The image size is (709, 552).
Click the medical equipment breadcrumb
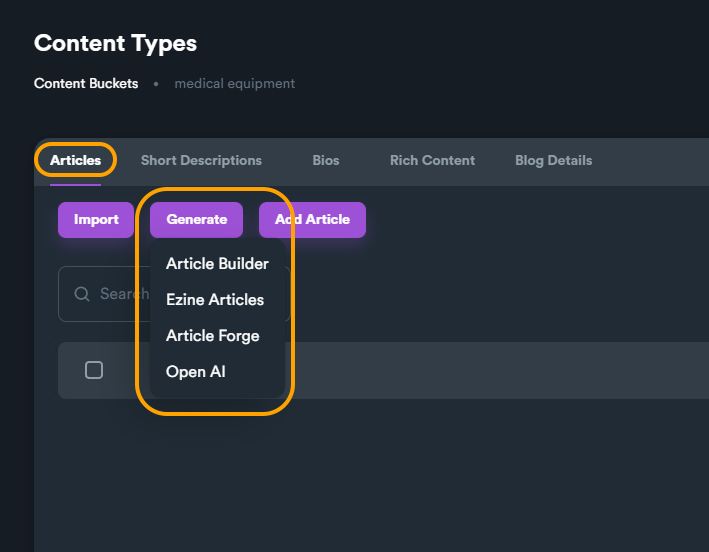click(x=234, y=84)
